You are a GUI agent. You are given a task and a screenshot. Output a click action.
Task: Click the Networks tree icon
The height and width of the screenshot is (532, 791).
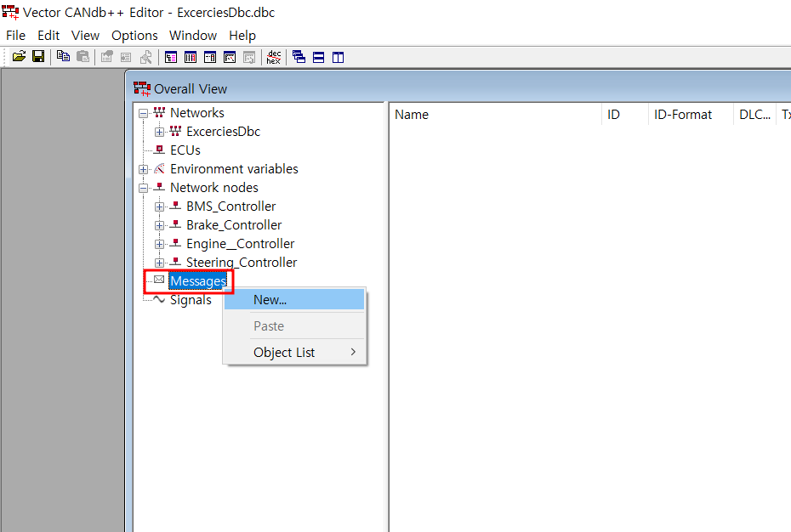point(159,112)
